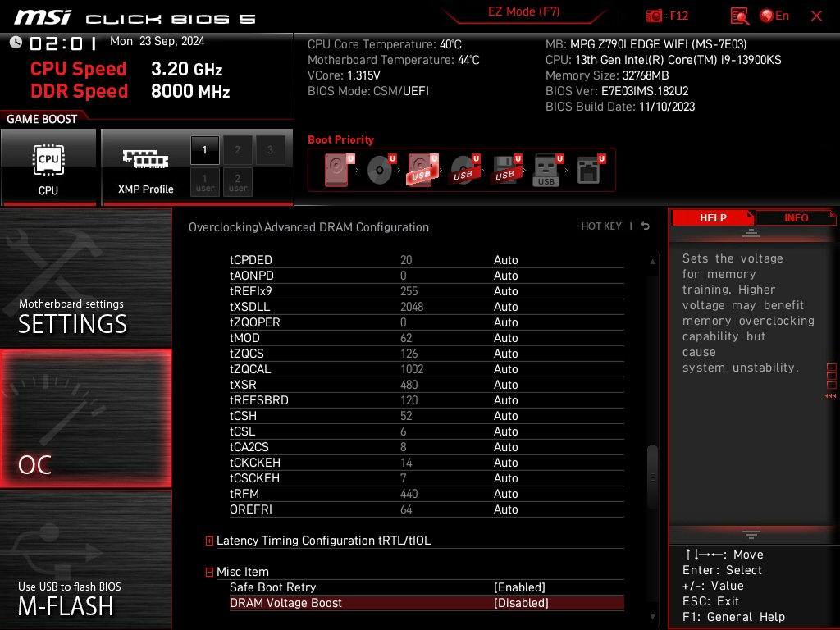Image resolution: width=840 pixels, height=630 pixels.
Task: Select the tREFSBRD timing row
Action: coord(427,400)
